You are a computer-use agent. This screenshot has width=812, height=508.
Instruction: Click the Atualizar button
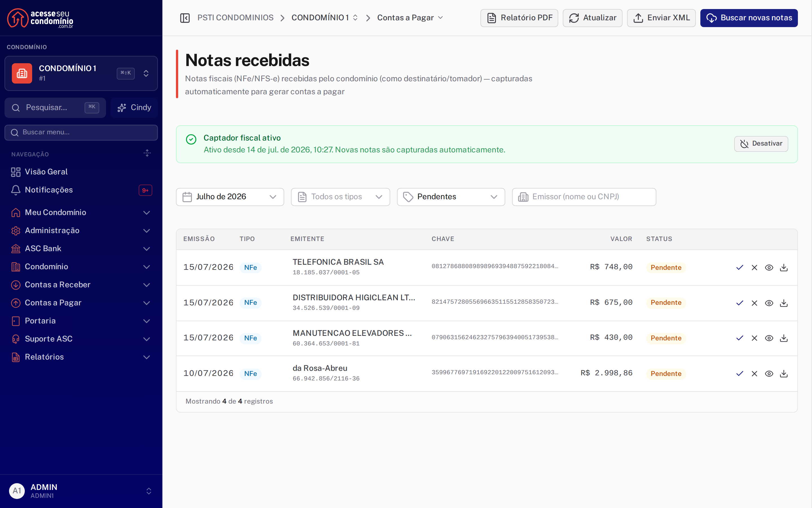pos(592,18)
